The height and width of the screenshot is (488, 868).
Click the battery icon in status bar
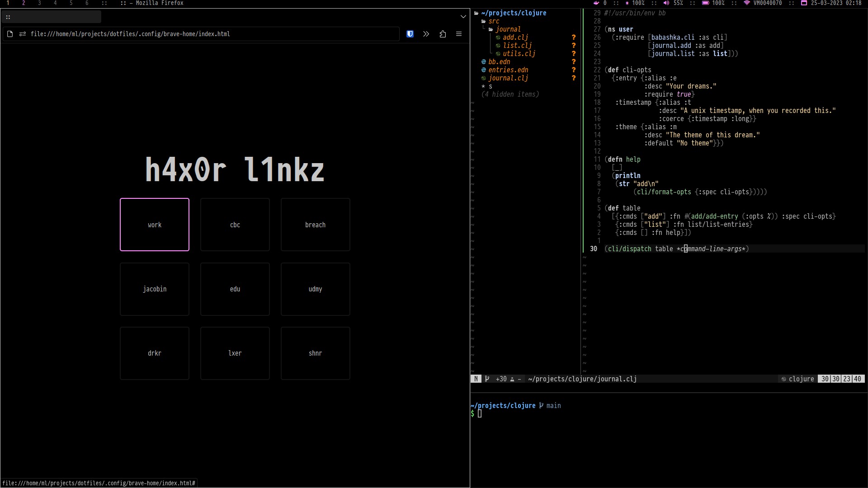705,3
